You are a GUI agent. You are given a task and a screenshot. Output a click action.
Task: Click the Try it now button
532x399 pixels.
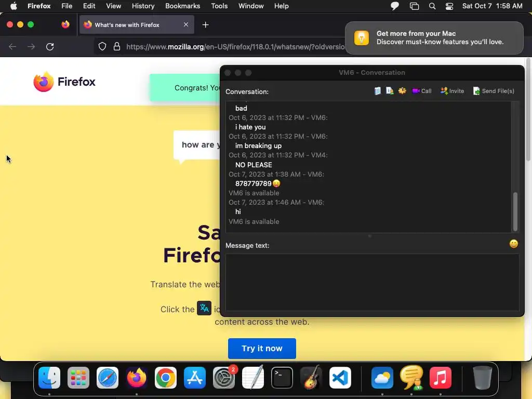(262, 349)
